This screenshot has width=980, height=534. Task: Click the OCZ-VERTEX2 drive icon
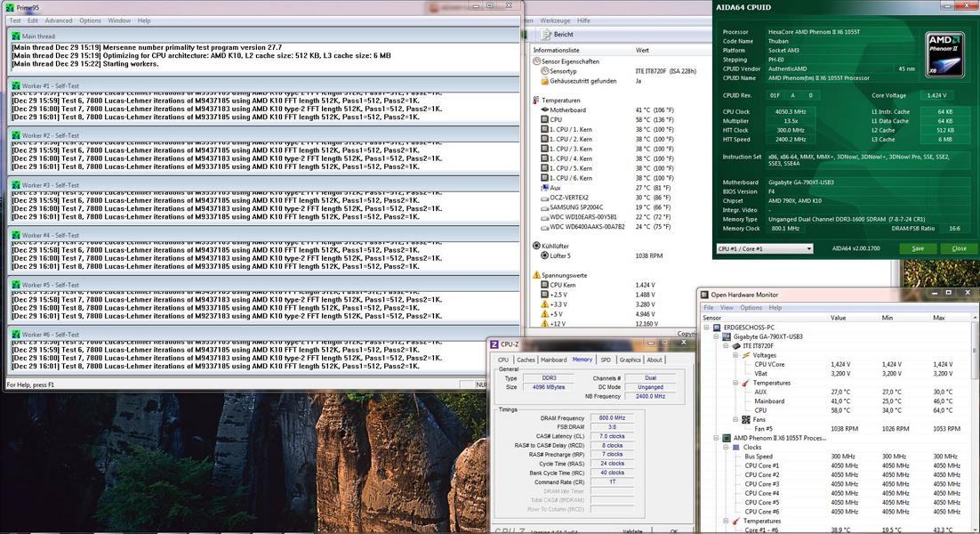pyautogui.click(x=544, y=198)
